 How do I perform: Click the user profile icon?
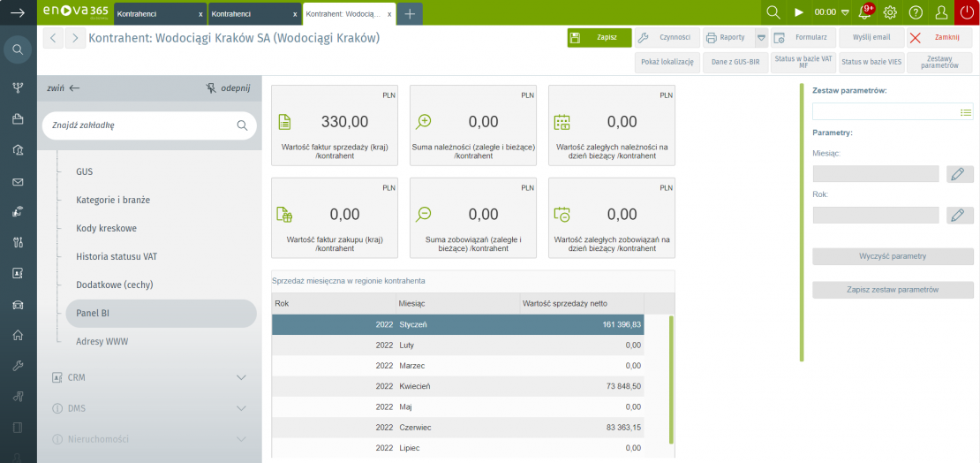pyautogui.click(x=941, y=12)
